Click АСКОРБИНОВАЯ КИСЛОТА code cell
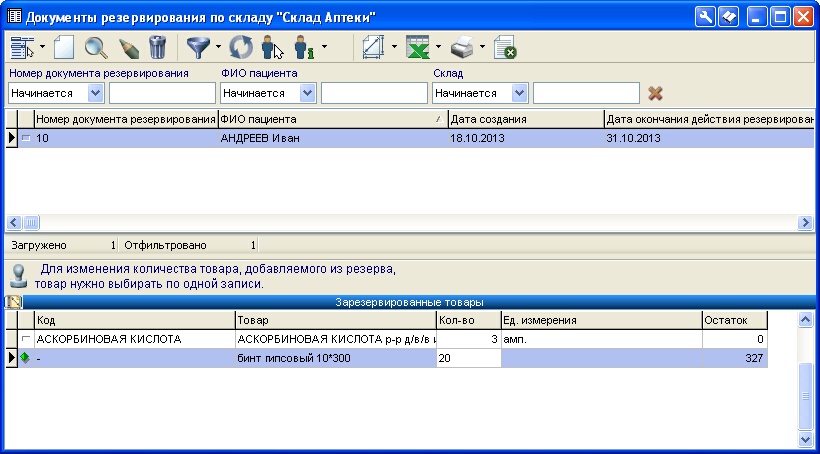Image resolution: width=820 pixels, height=454 pixels. tap(135, 339)
